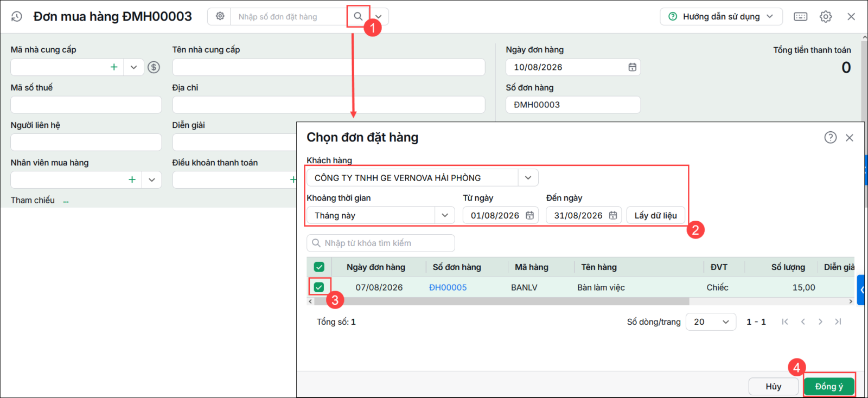Close the Đơn mua hàng form
868x398 pixels.
pos(851,17)
